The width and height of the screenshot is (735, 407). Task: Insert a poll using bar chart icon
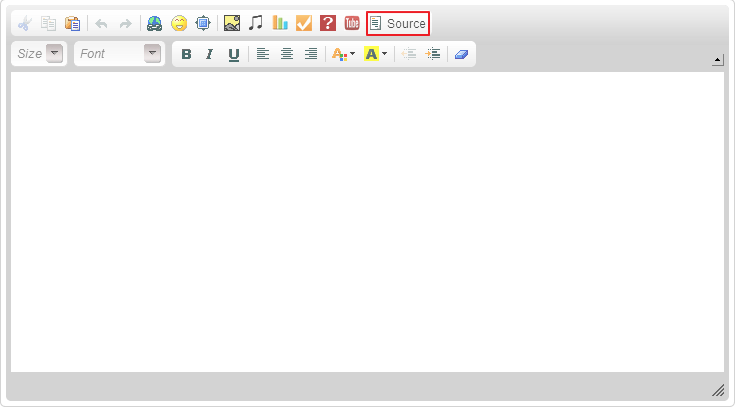coord(280,23)
